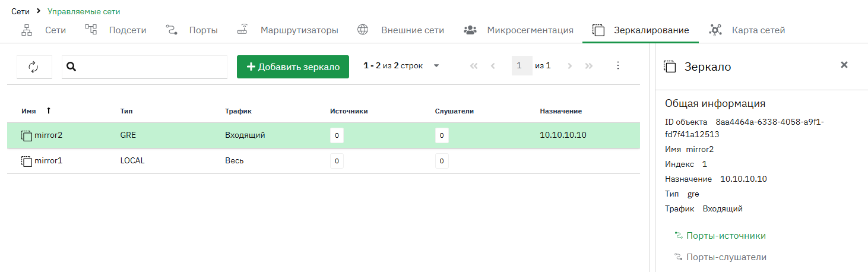
Task: Click the Порты tab icon
Action: click(171, 30)
